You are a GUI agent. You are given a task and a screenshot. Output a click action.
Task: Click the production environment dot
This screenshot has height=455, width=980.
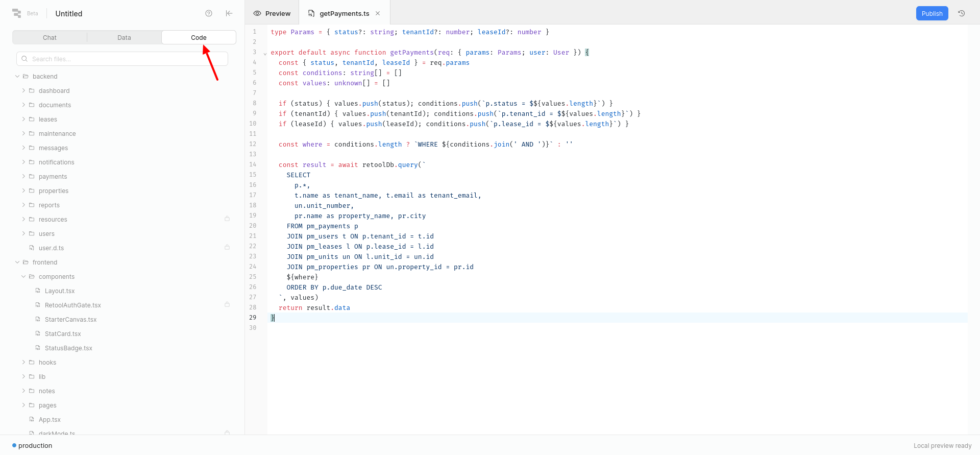(14, 445)
